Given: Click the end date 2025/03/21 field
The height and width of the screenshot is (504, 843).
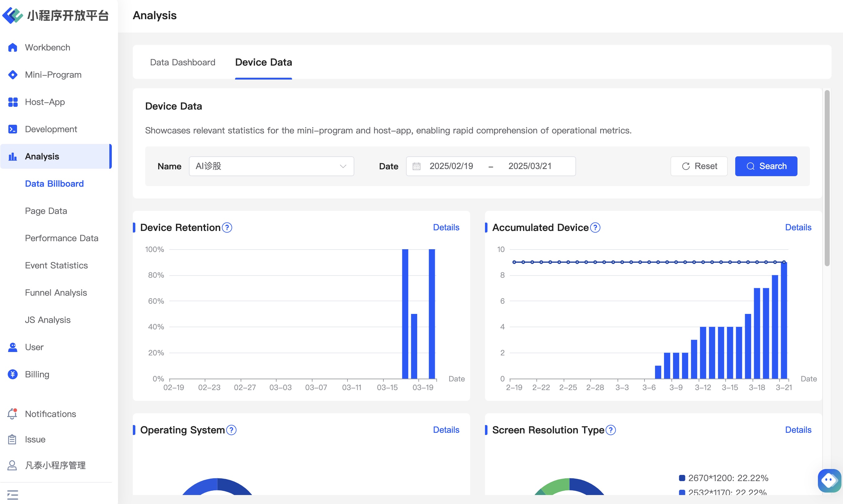Looking at the screenshot, I should [x=530, y=166].
